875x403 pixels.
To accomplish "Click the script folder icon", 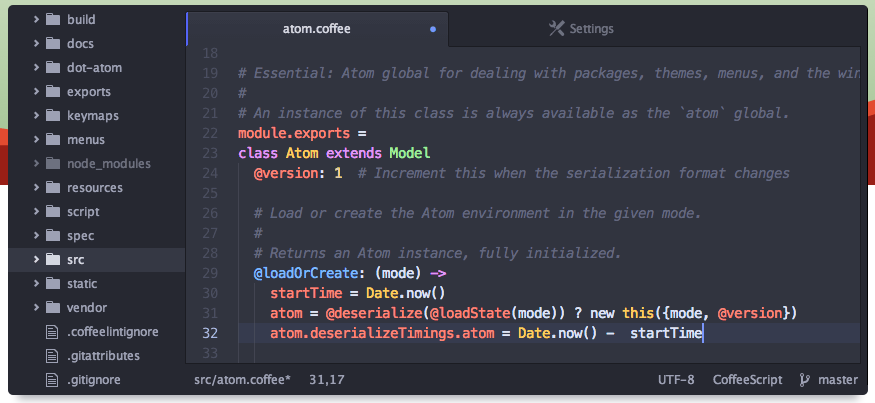I will pos(52,212).
